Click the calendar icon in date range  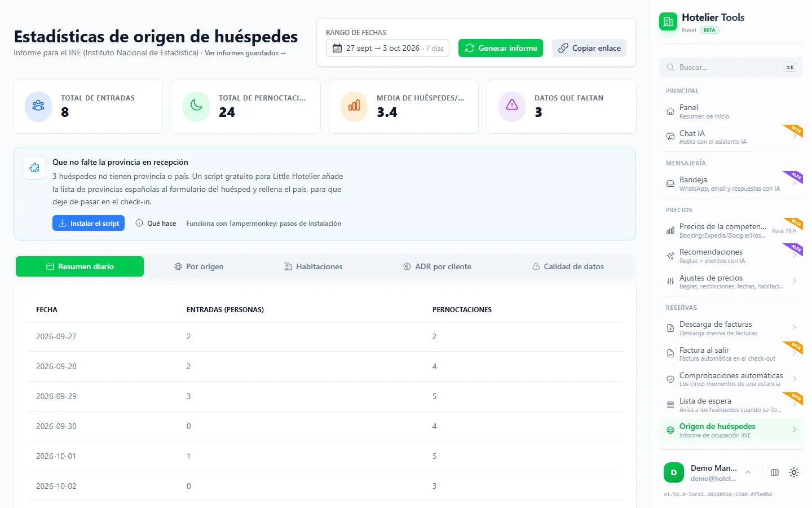click(x=337, y=48)
